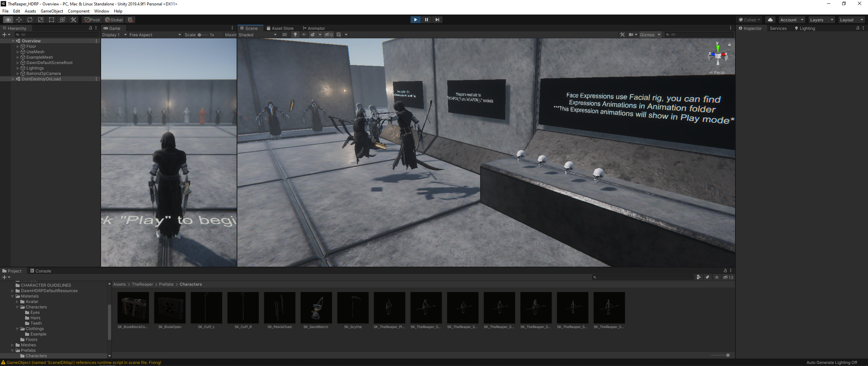Open Inspector panel options menu

click(x=863, y=28)
